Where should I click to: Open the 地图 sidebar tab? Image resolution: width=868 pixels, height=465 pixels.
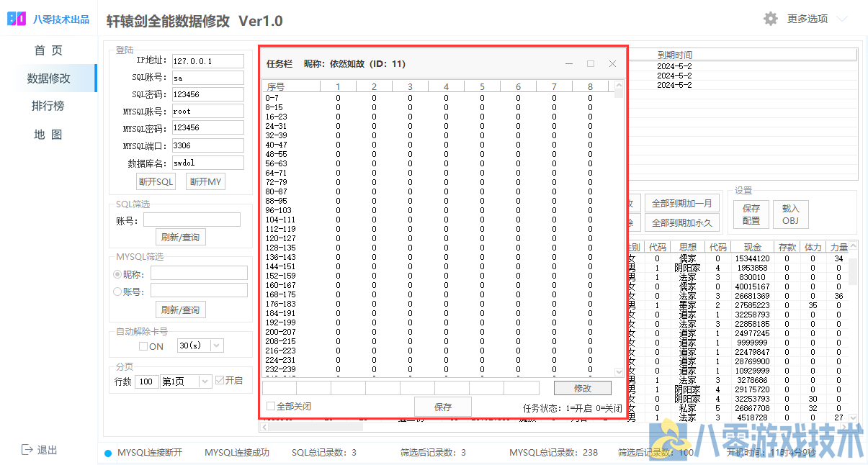pyautogui.click(x=48, y=135)
